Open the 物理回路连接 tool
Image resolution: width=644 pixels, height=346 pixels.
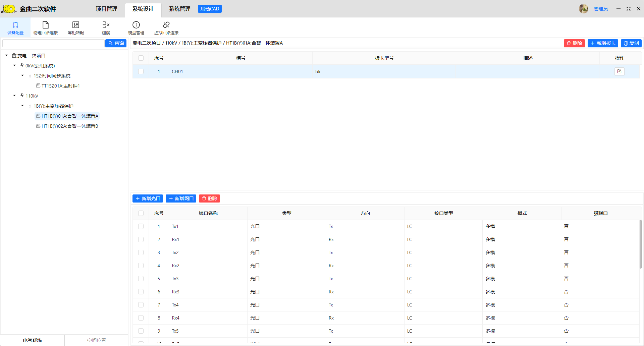tap(46, 27)
